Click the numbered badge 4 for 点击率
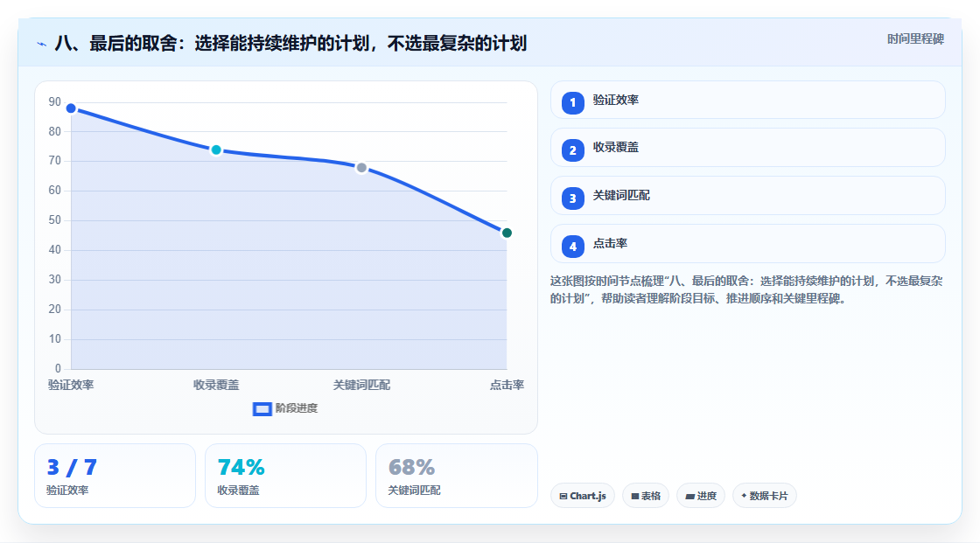The width and height of the screenshot is (980, 543). coord(572,247)
